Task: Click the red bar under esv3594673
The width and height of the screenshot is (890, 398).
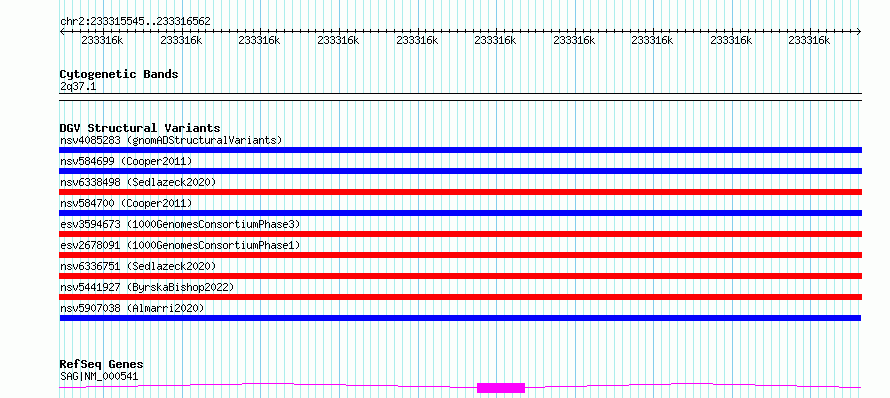Action: point(460,234)
